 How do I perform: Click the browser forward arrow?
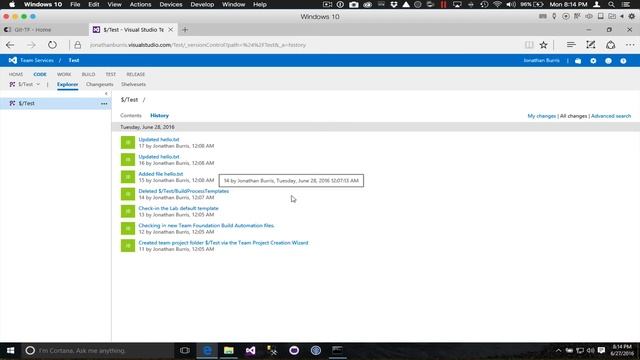(x=31, y=45)
